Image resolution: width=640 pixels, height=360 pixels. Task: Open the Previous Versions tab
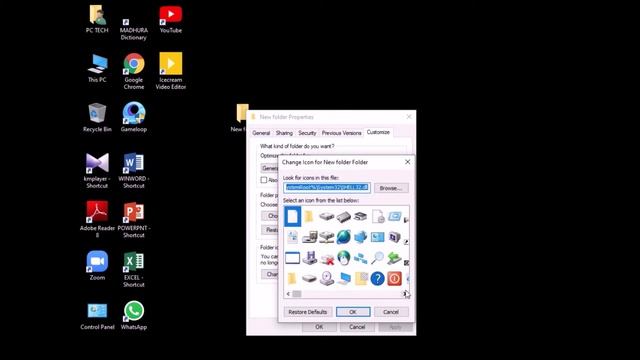click(341, 133)
